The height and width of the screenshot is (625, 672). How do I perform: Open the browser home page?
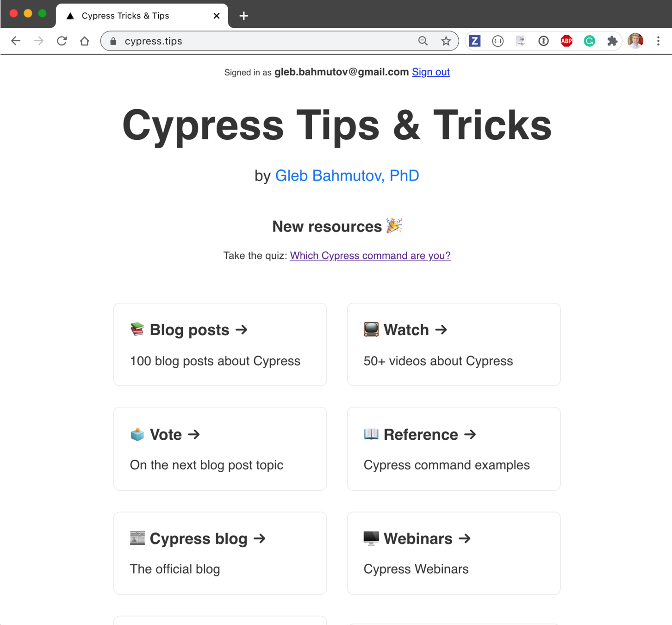(x=84, y=41)
